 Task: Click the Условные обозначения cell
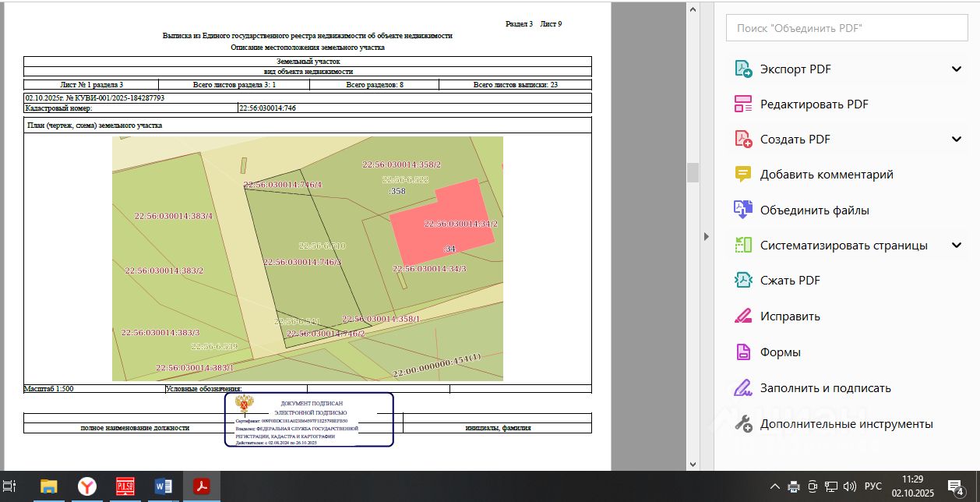pos(236,388)
